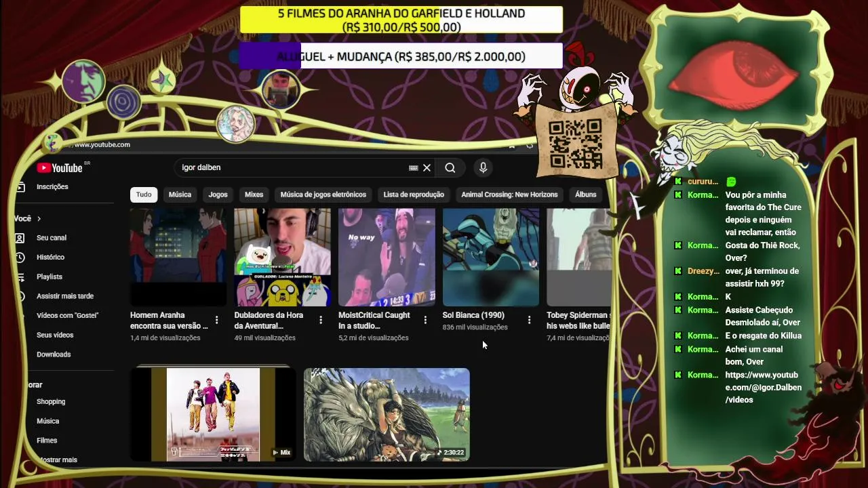This screenshot has height=488, width=868.
Task: Click chat message "Achei um canal bom, Over"
Action: click(x=754, y=355)
